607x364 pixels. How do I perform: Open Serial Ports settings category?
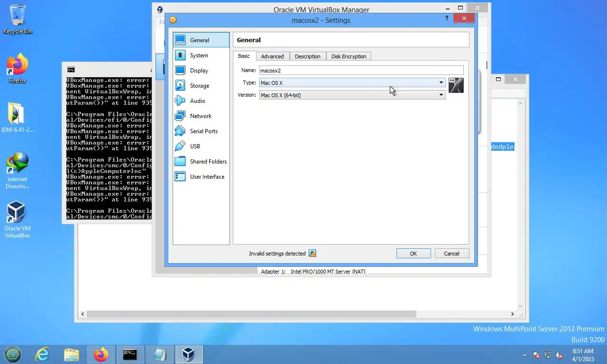[201, 131]
